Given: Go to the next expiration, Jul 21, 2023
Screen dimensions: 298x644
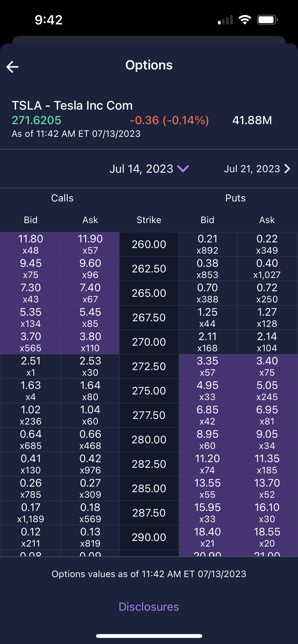Looking at the screenshot, I should click(x=252, y=169).
